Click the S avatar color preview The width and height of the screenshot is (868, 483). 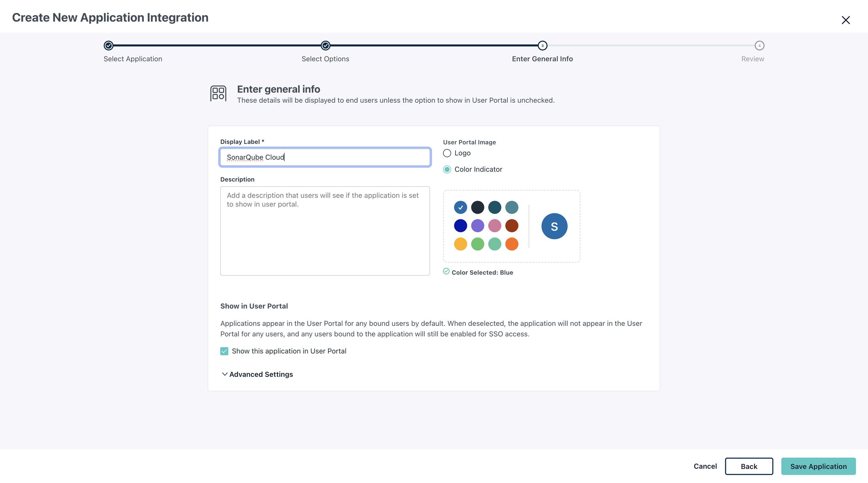(x=554, y=226)
